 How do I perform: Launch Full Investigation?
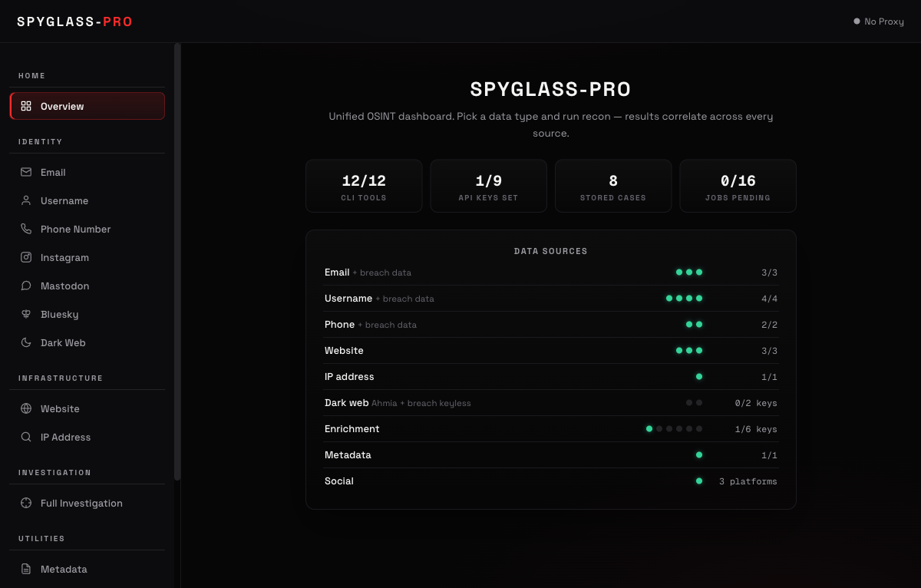87,503
